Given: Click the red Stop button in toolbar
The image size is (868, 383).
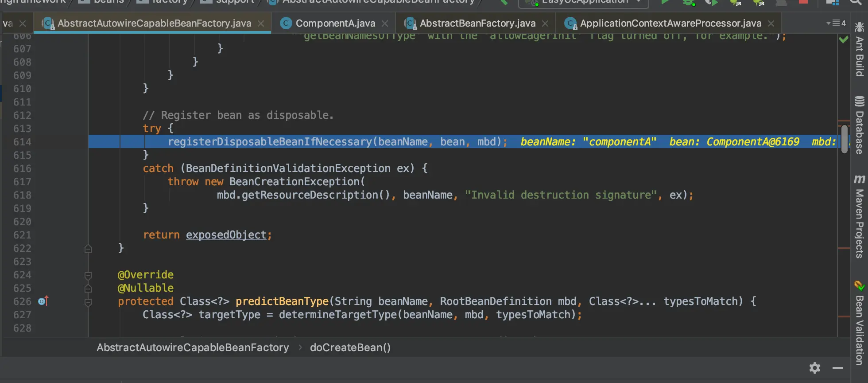Looking at the screenshot, I should tap(803, 2).
